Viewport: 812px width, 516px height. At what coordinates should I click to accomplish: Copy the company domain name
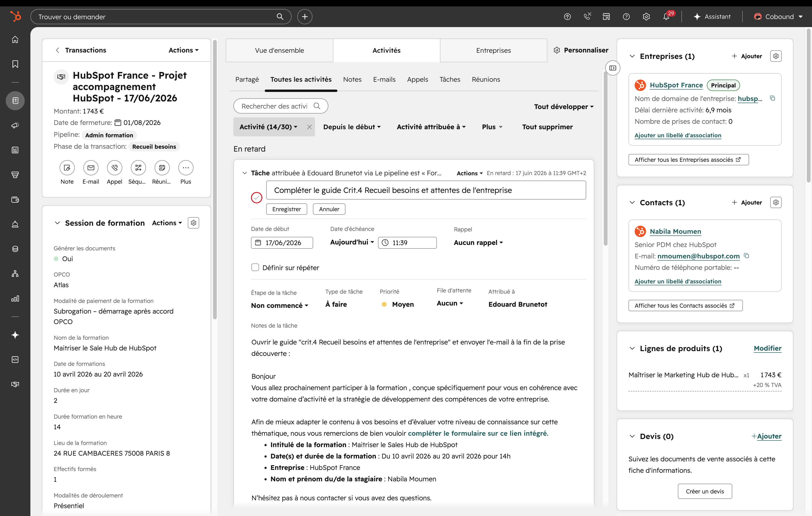pos(772,99)
